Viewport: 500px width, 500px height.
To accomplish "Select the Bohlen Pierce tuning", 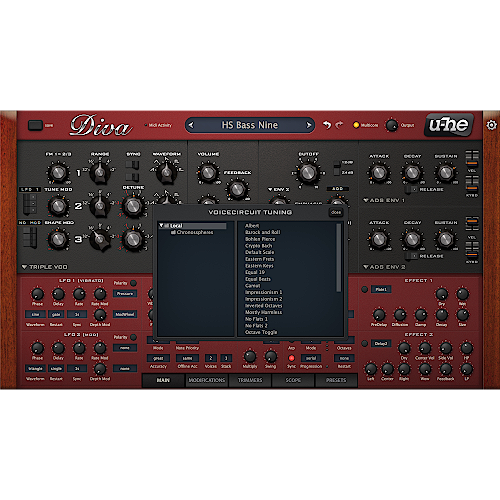I will point(260,239).
